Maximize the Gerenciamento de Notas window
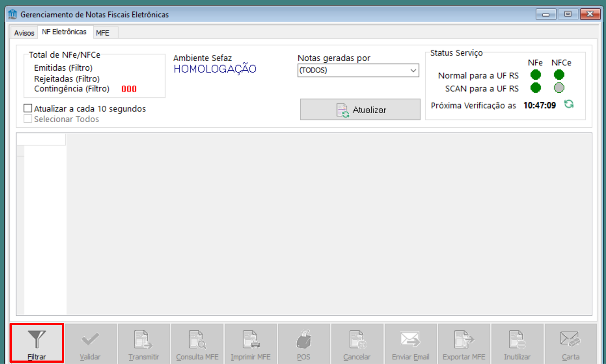Screen dimensions: 606x364 click(x=567, y=15)
